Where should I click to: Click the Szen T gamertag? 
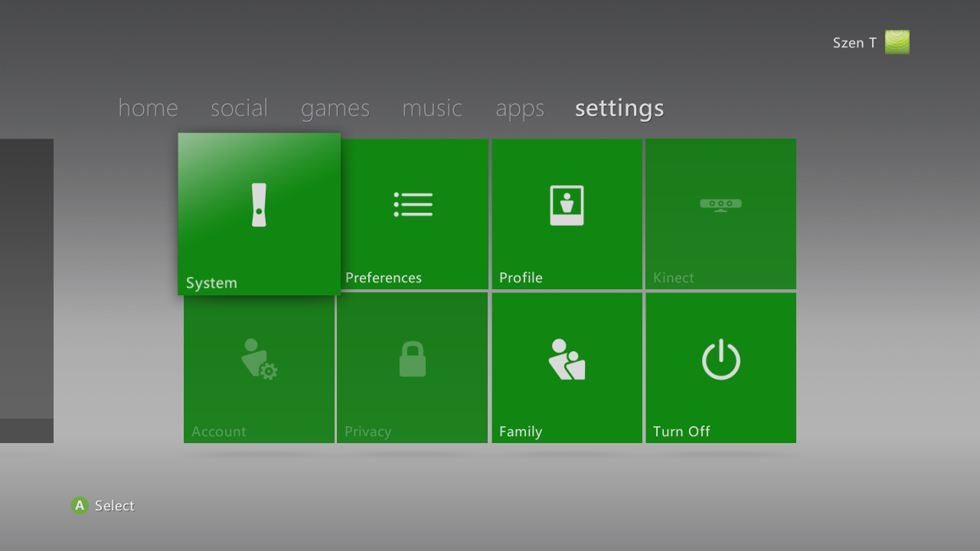click(854, 43)
